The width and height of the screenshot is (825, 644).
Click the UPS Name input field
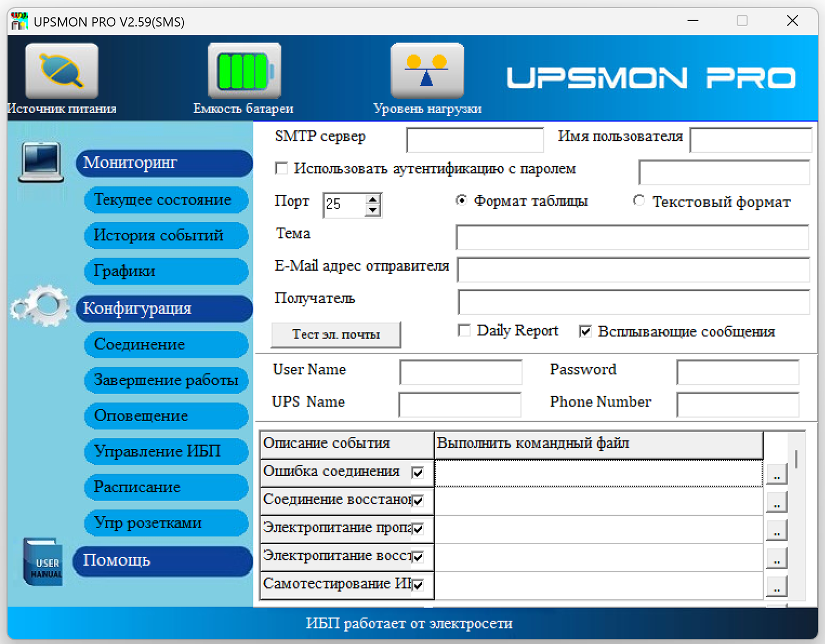point(460,404)
